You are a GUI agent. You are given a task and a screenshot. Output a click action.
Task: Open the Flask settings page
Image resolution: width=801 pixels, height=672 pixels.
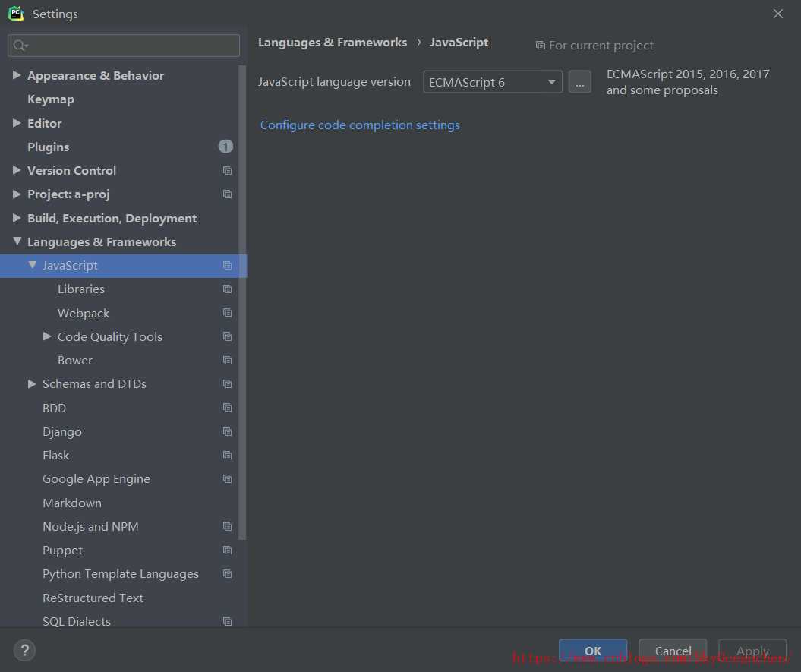point(55,456)
